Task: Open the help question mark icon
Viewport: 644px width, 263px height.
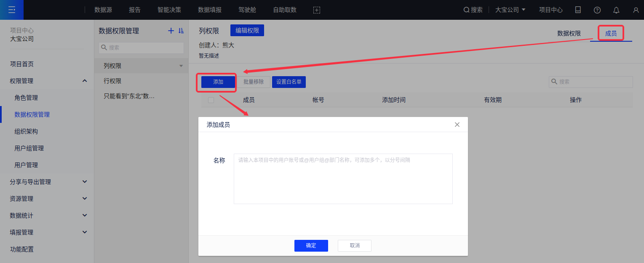Action: tap(597, 10)
